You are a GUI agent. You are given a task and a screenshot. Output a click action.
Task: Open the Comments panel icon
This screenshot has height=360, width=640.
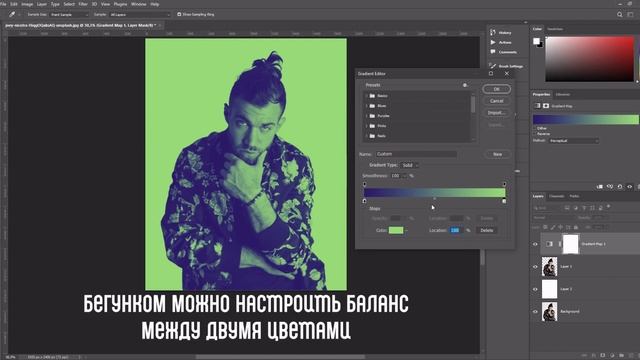(x=493, y=52)
